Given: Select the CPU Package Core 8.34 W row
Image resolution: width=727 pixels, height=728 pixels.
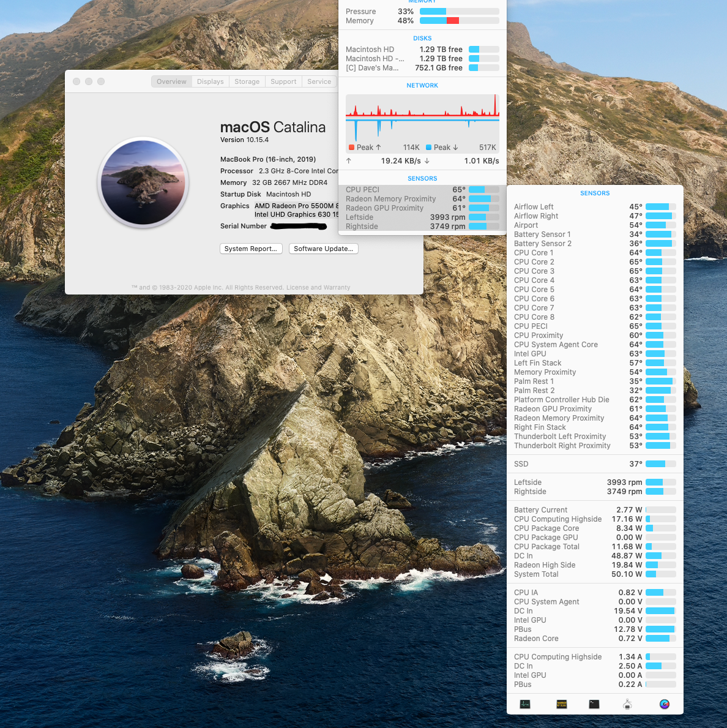Looking at the screenshot, I should (595, 528).
